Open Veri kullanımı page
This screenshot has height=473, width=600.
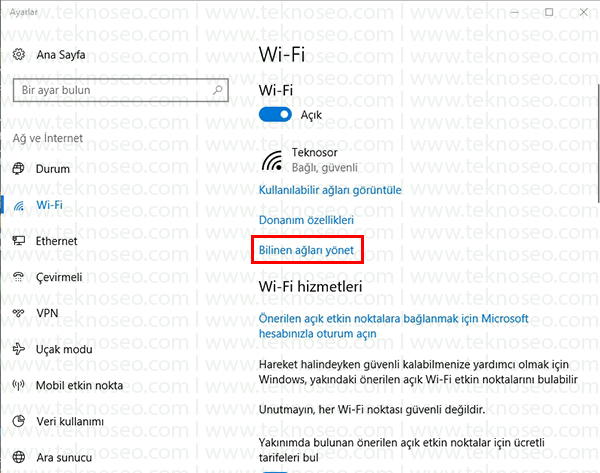click(x=70, y=421)
